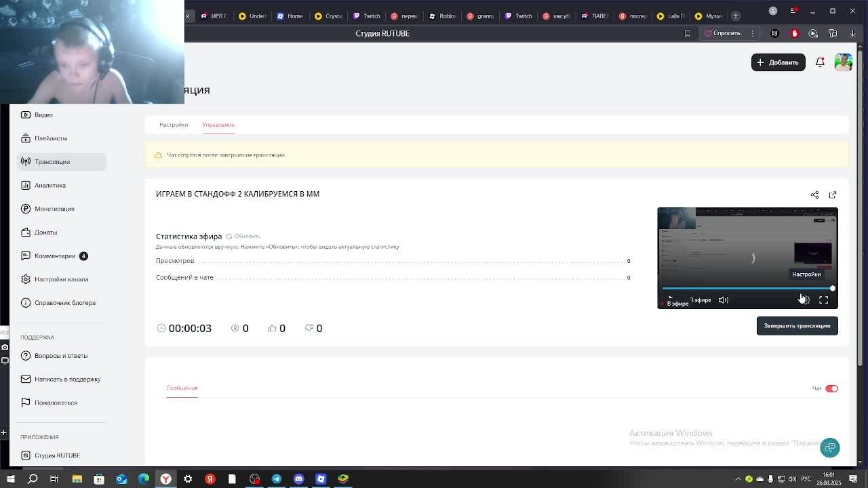868x488 pixels.
Task: Open the Windows Start menu
Action: (x=10, y=479)
